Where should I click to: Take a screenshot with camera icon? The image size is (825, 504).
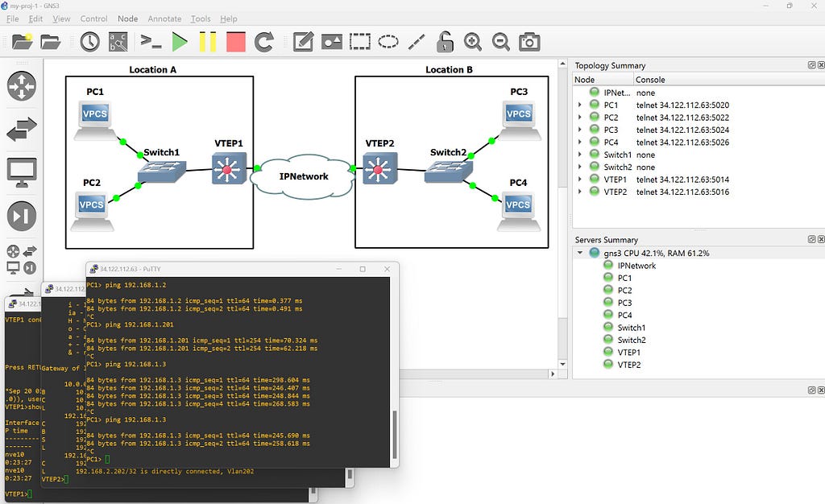tap(529, 42)
